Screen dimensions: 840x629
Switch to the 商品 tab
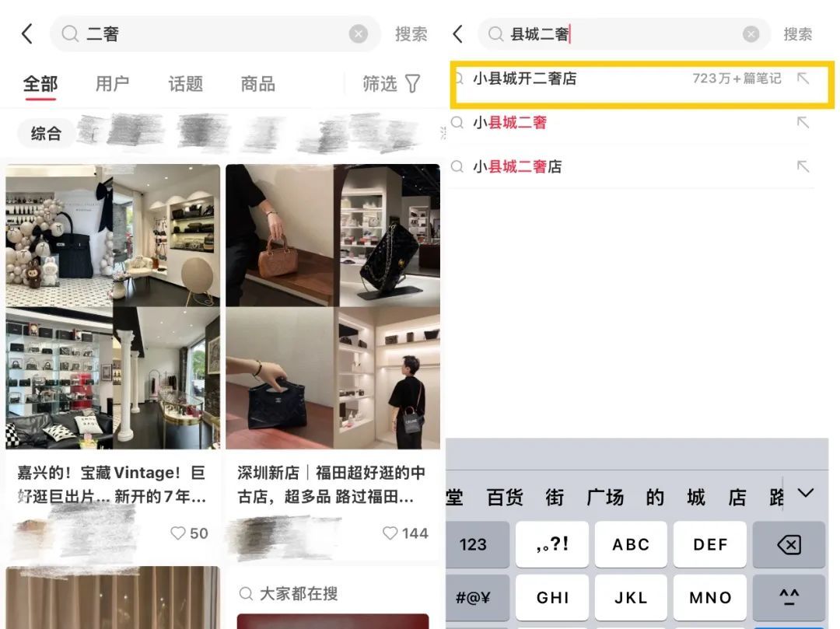click(257, 83)
